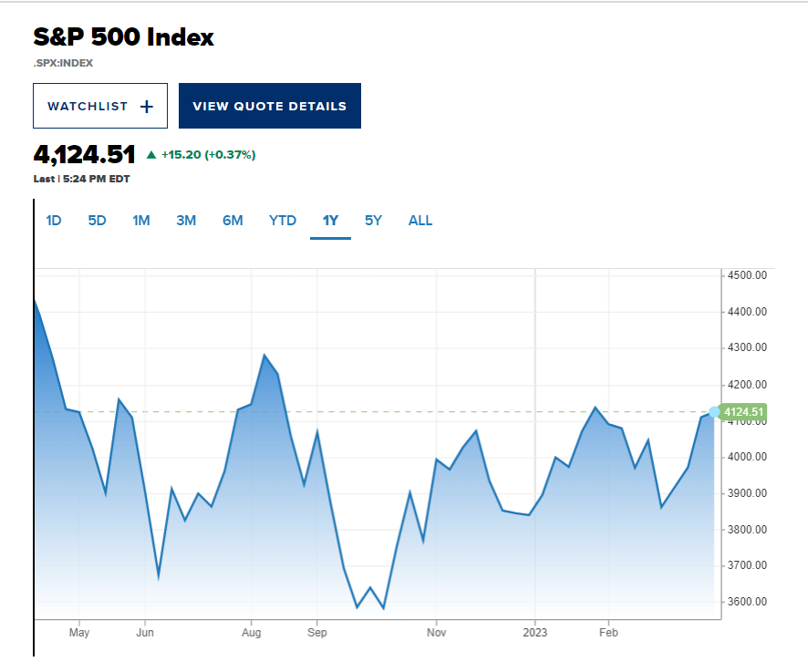Click the Jun label on the x-axis
Image resolution: width=808 pixels, height=672 pixels.
(145, 632)
